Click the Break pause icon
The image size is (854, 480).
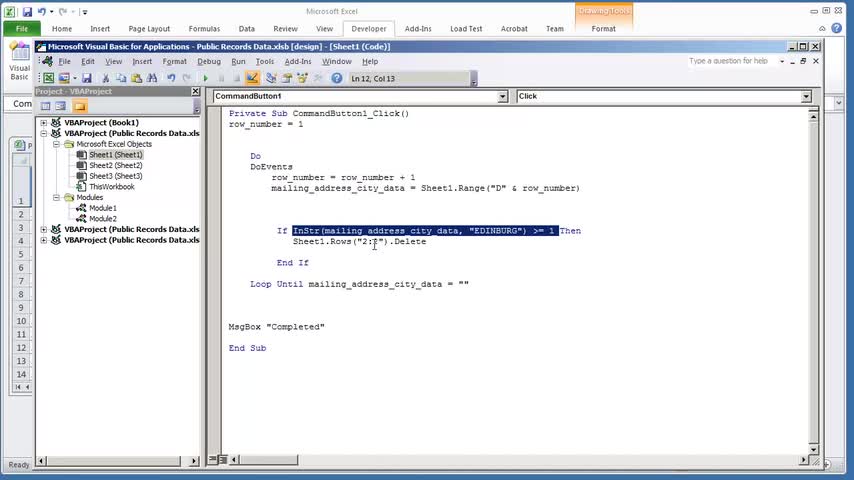point(221,78)
